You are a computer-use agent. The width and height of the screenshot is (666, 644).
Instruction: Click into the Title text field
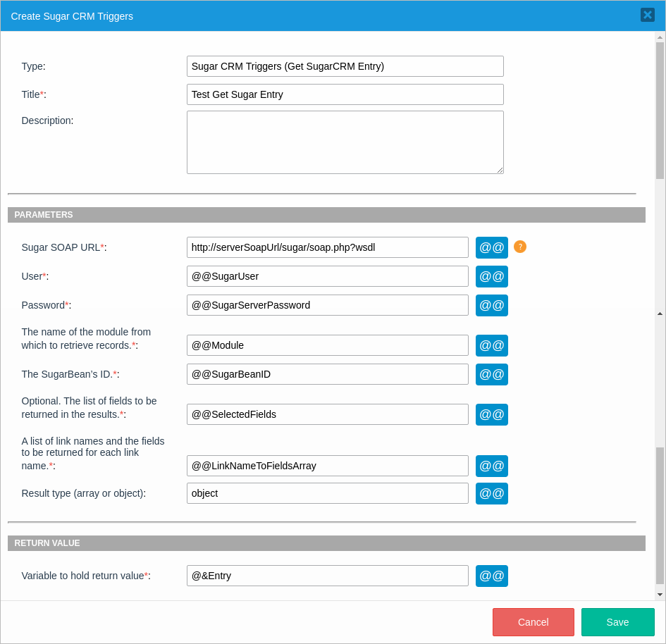coord(345,94)
